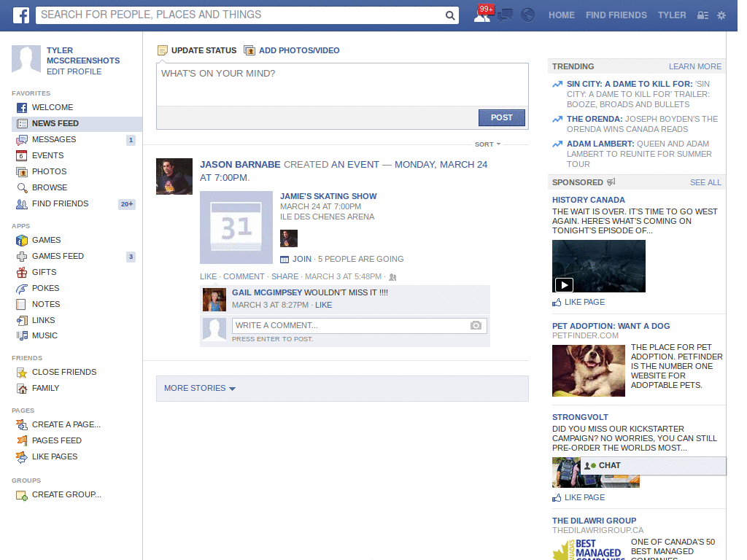Click the Create Group icon
This screenshot has height=560, width=747.
point(21,495)
